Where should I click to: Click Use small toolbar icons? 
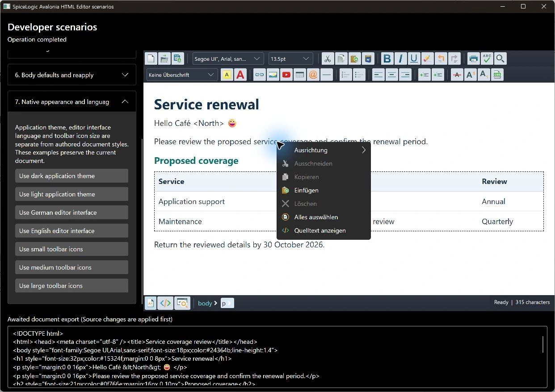point(71,249)
